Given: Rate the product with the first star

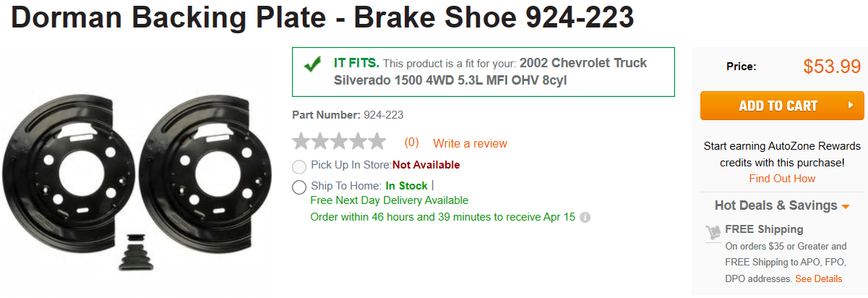Looking at the screenshot, I should tap(302, 142).
